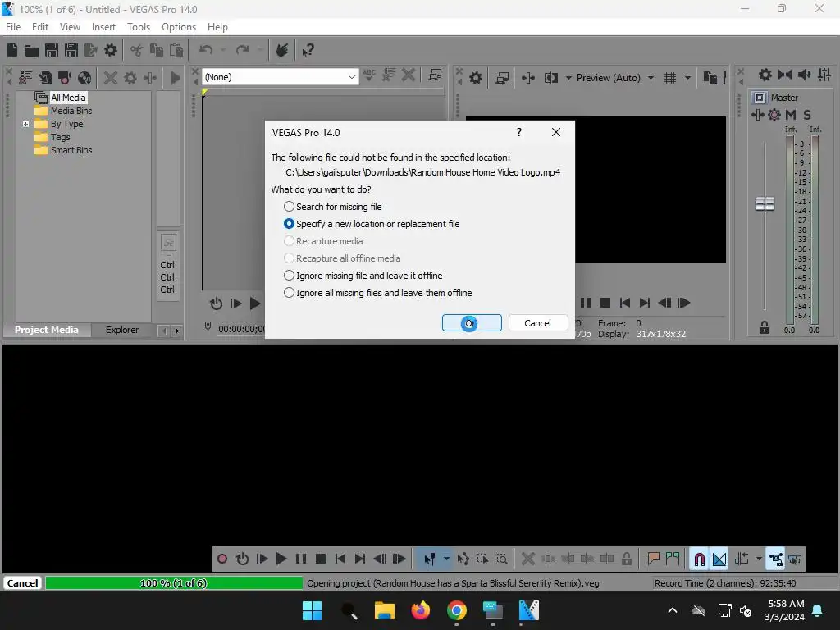Switch to the Explorer tab

[x=122, y=330]
